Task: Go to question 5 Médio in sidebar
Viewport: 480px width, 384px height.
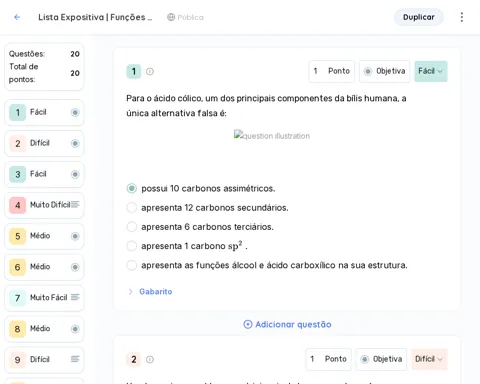Action: (x=44, y=236)
